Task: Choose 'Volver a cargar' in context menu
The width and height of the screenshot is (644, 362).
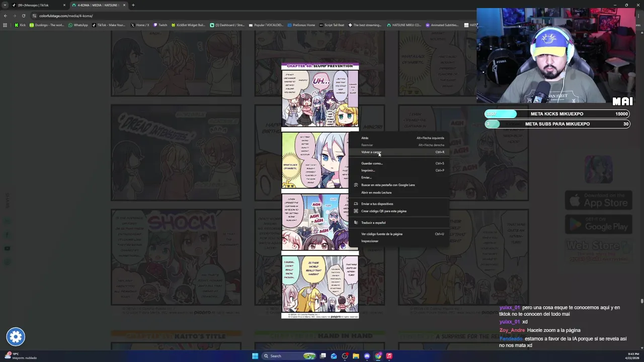Action: pos(399,152)
